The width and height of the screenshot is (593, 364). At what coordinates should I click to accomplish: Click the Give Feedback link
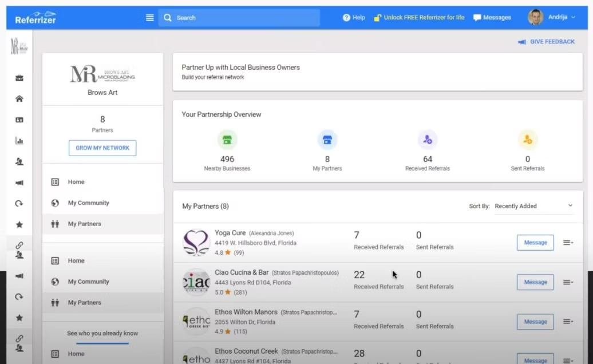click(x=546, y=42)
